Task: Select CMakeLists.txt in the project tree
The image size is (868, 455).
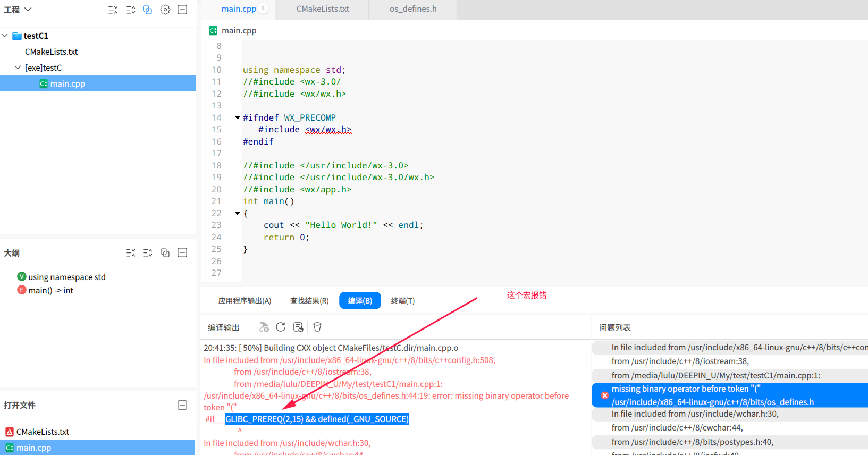Action: [x=52, y=52]
